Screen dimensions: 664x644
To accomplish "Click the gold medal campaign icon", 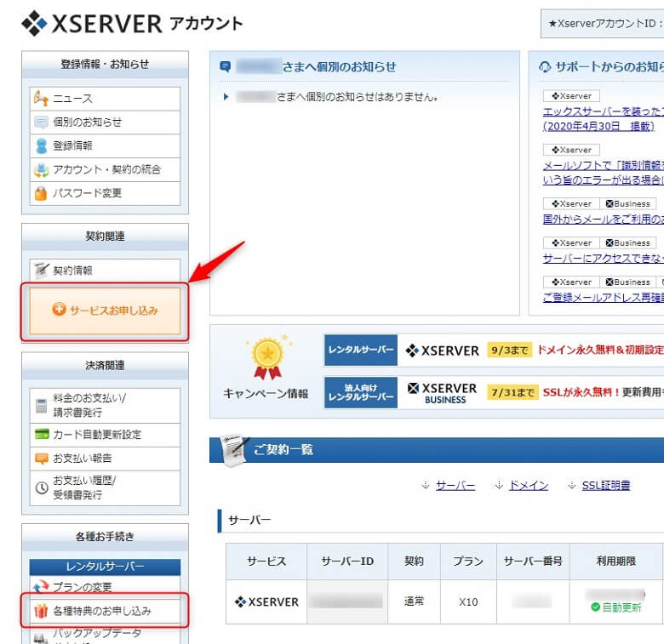I will 267,358.
